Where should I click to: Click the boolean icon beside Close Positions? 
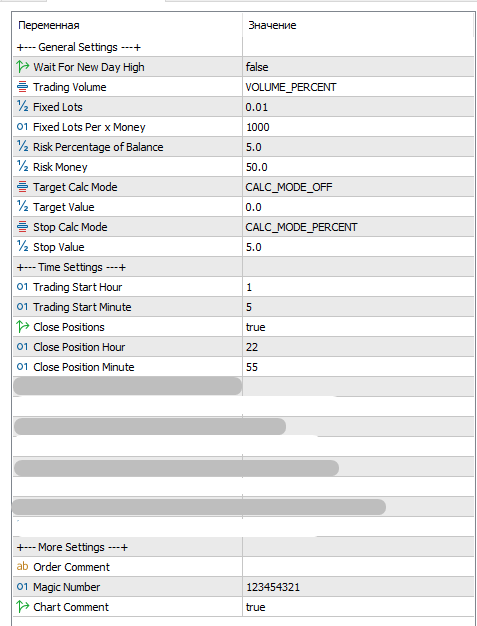click(23, 327)
